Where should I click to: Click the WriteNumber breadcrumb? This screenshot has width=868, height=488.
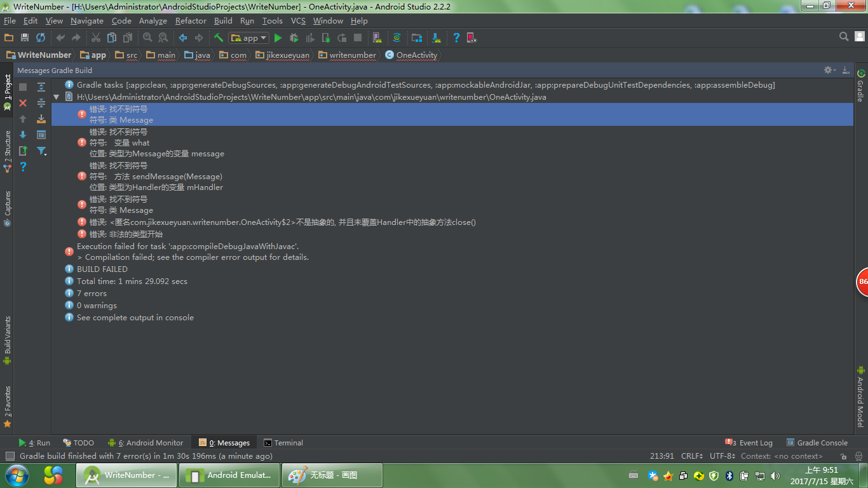[38, 55]
